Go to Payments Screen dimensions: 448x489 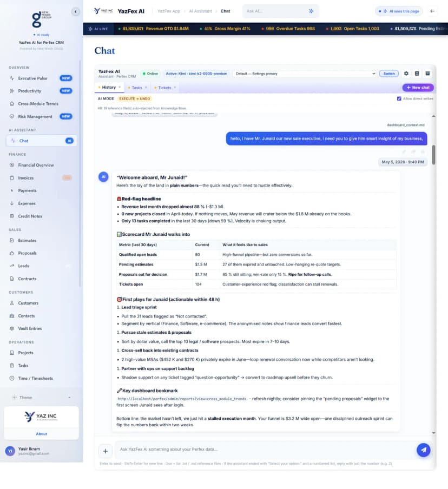41,191
